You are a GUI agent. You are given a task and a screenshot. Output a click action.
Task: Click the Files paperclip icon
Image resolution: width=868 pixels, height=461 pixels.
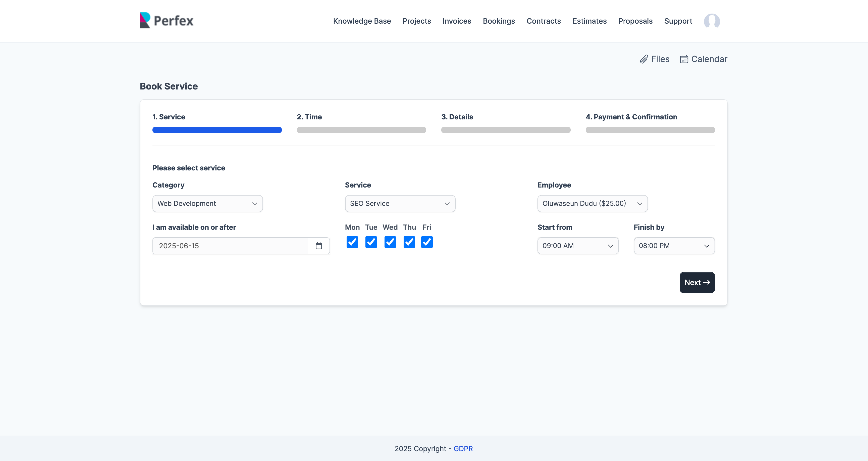[x=644, y=59]
